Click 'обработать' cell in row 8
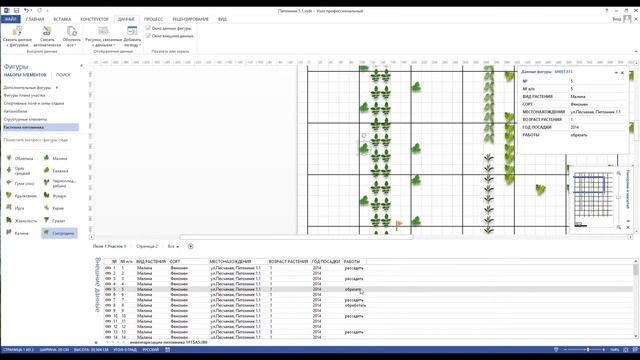This screenshot has height=360, width=640. click(x=355, y=305)
